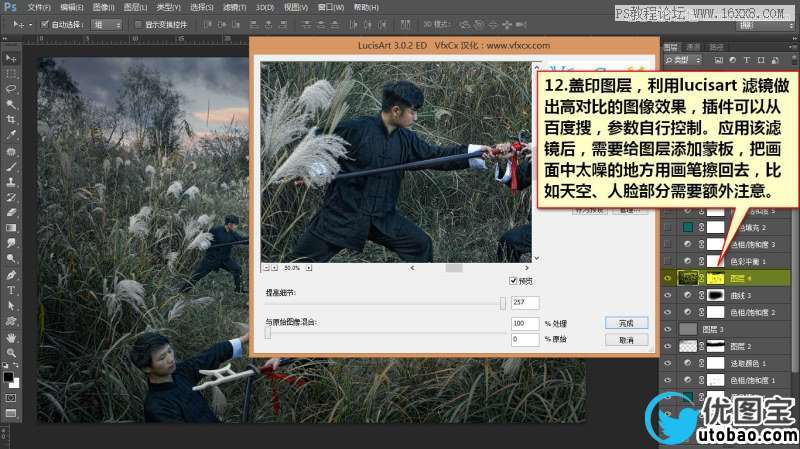Toggle Quick Mask mode icon
This screenshot has width=800, height=449.
pyautogui.click(x=11, y=397)
